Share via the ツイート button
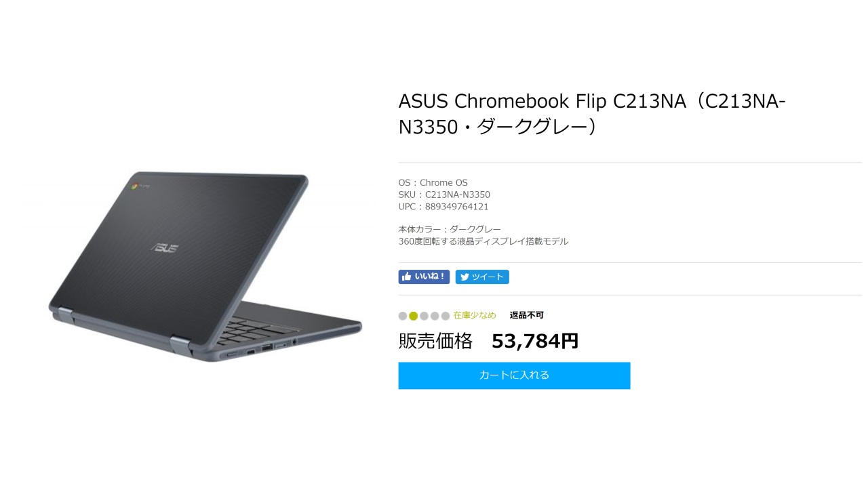The height and width of the screenshot is (488, 868). tap(482, 277)
